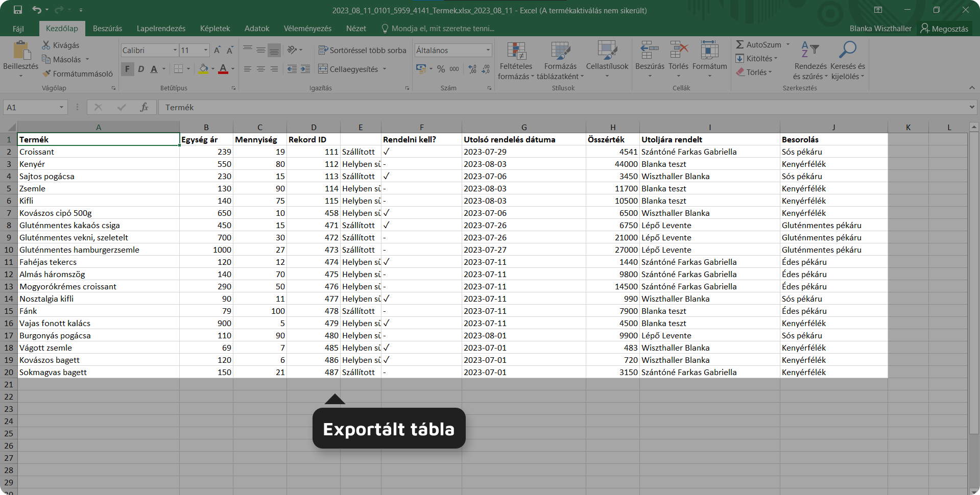The width and height of the screenshot is (980, 495).
Task: Collapse the ribbon with the chevron
Action: pos(972,88)
